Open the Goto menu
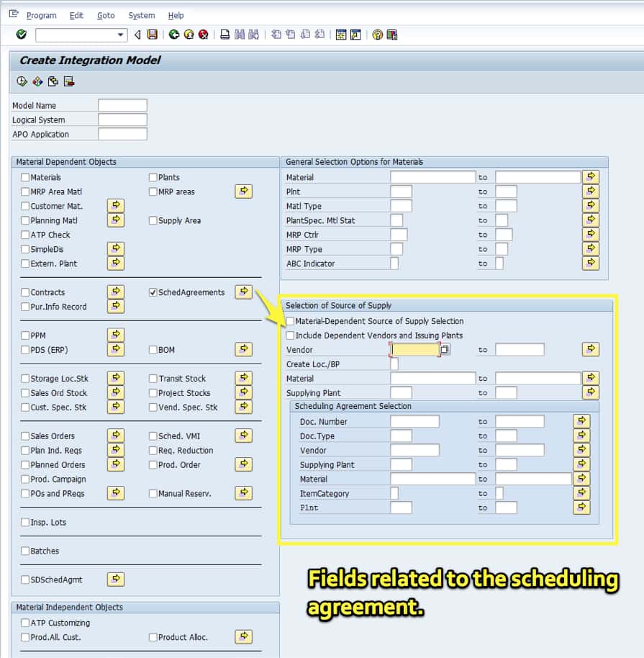The height and width of the screenshot is (658, 644). coord(105,15)
